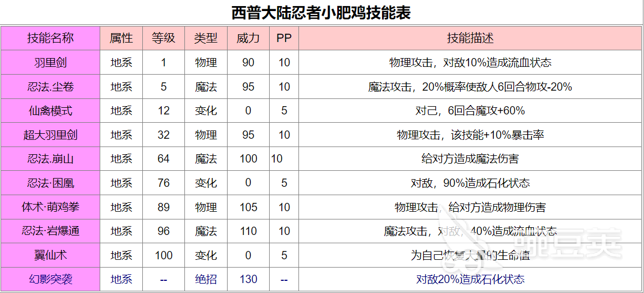
Task: Click the 忍法·岩爆通 description about 40% 流血状态
Action: click(x=470, y=231)
